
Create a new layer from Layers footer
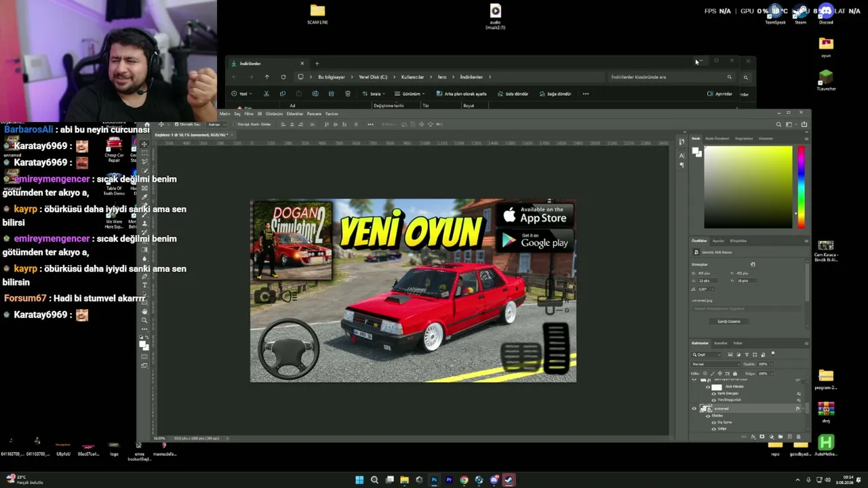[789, 437]
